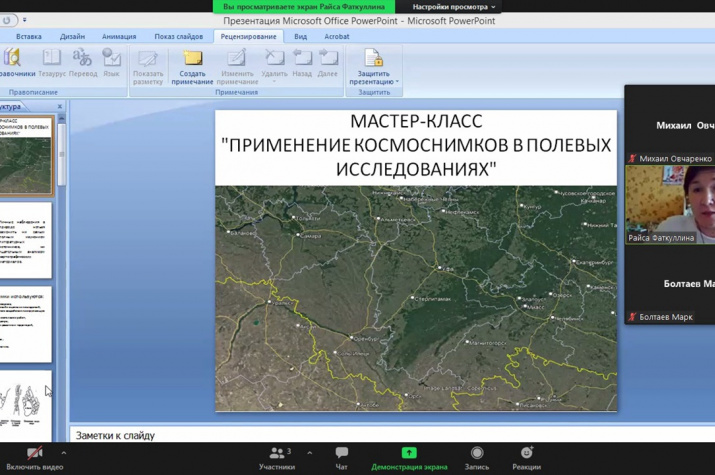Image resolution: width=715 pixels, height=475 pixels.
Task: Click the МАСТЕР-КЛАСС slide title text
Action: (416, 121)
